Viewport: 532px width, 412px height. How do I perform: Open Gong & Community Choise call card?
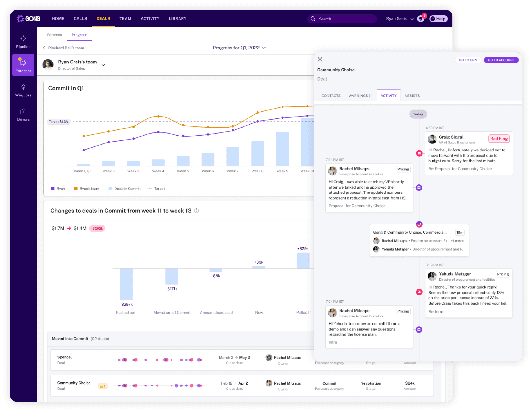(x=419, y=240)
